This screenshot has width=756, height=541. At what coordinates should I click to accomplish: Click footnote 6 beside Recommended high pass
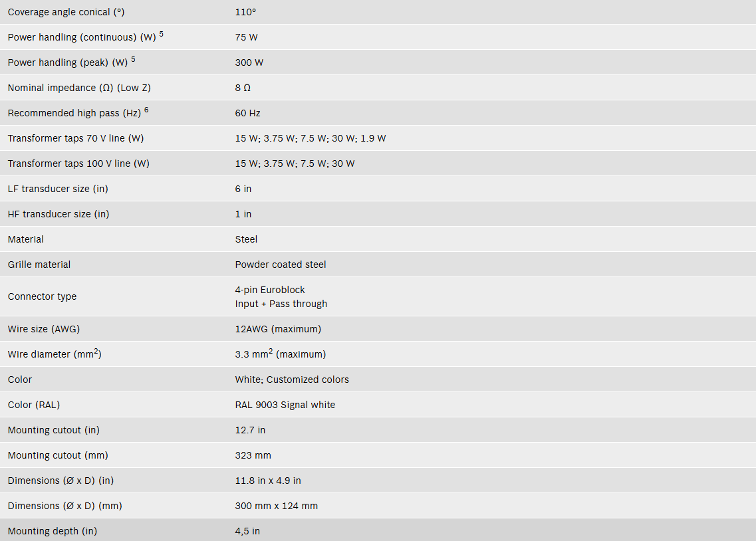tap(146, 110)
